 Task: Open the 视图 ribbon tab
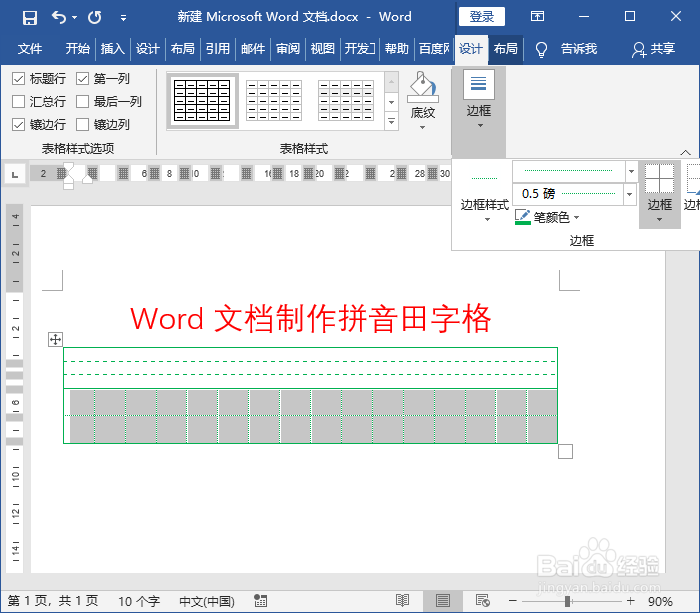(x=322, y=48)
